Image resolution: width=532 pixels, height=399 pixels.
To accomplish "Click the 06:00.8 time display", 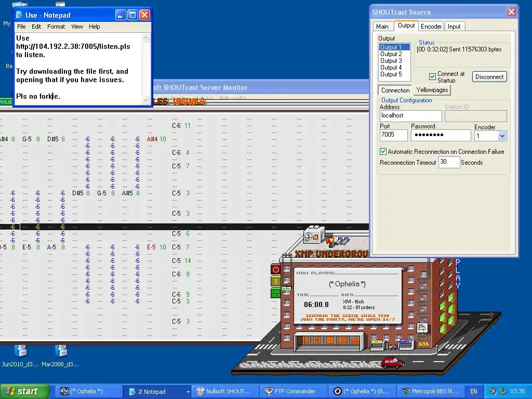I will click(316, 304).
